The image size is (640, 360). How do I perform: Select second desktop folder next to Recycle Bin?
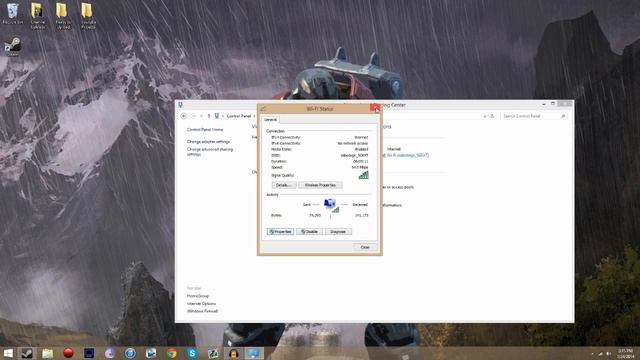point(38,16)
